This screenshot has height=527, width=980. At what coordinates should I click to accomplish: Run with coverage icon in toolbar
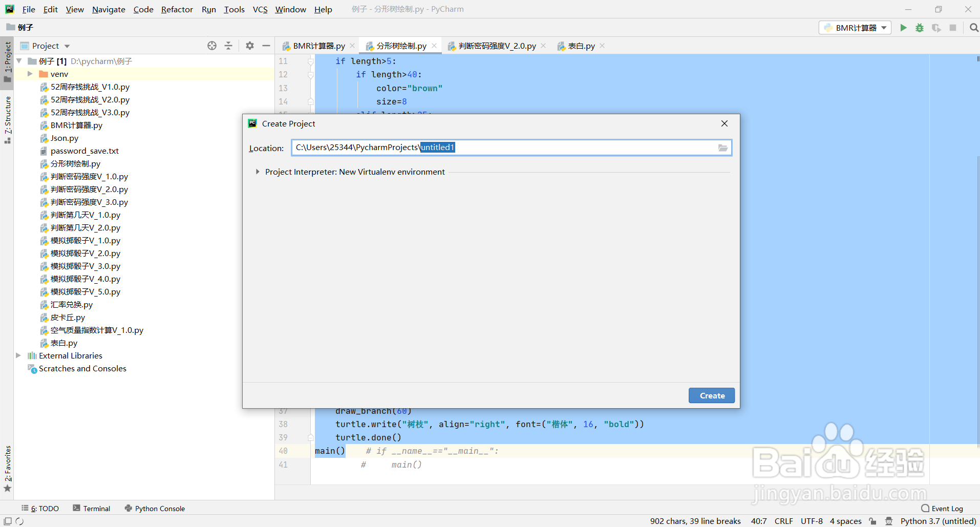(936, 28)
